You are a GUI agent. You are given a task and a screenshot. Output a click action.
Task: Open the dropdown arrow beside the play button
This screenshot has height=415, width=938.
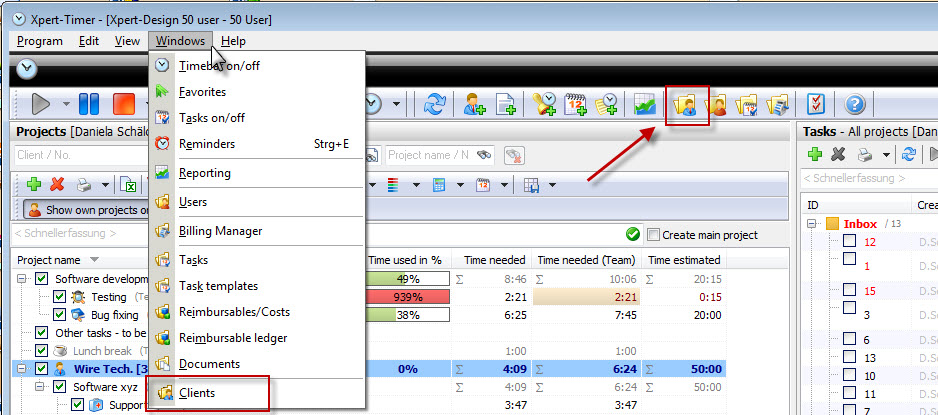[66, 104]
